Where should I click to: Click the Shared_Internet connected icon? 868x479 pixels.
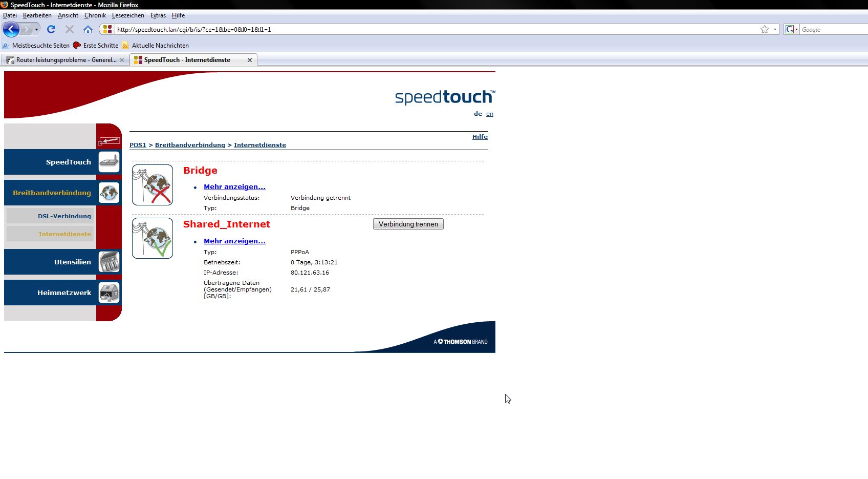click(x=153, y=238)
